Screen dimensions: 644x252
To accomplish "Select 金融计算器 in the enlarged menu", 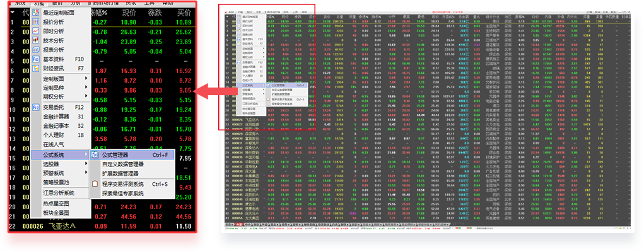I will 57,117.
